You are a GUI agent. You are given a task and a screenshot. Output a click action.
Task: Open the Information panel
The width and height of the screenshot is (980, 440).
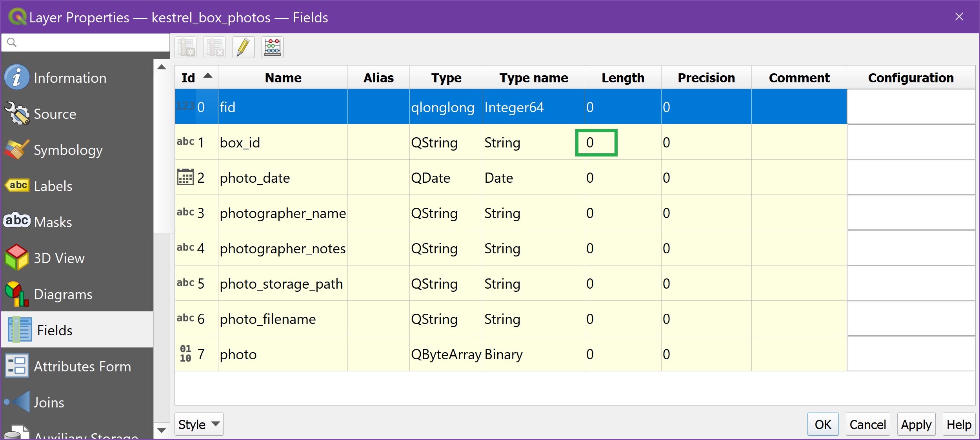click(69, 78)
